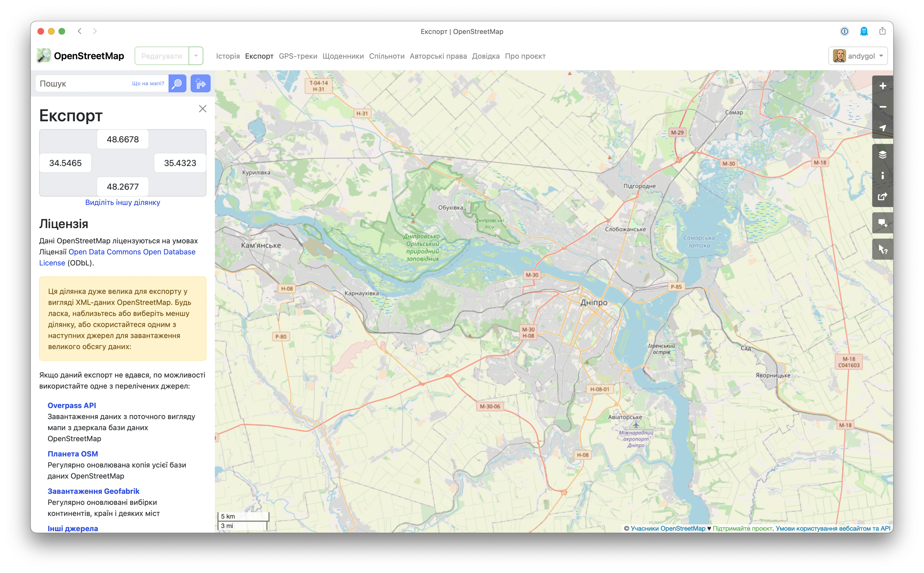The height and width of the screenshot is (573, 924).
Task: Edit the 48.6678 latitude field
Action: pos(123,139)
